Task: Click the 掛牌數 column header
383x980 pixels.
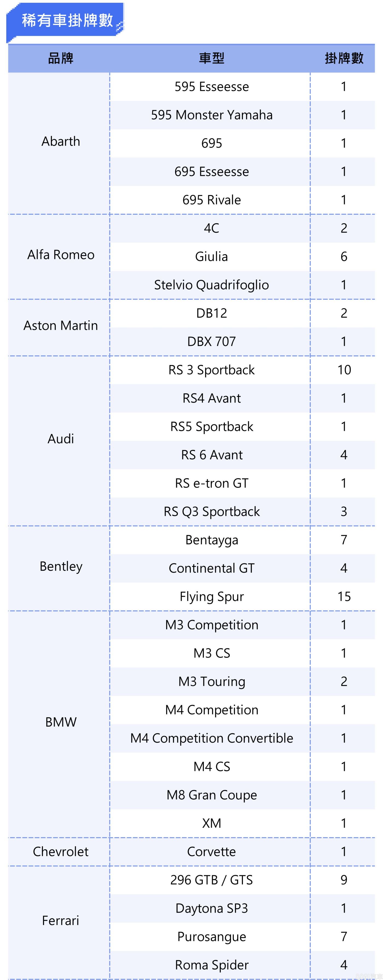Action: (344, 58)
